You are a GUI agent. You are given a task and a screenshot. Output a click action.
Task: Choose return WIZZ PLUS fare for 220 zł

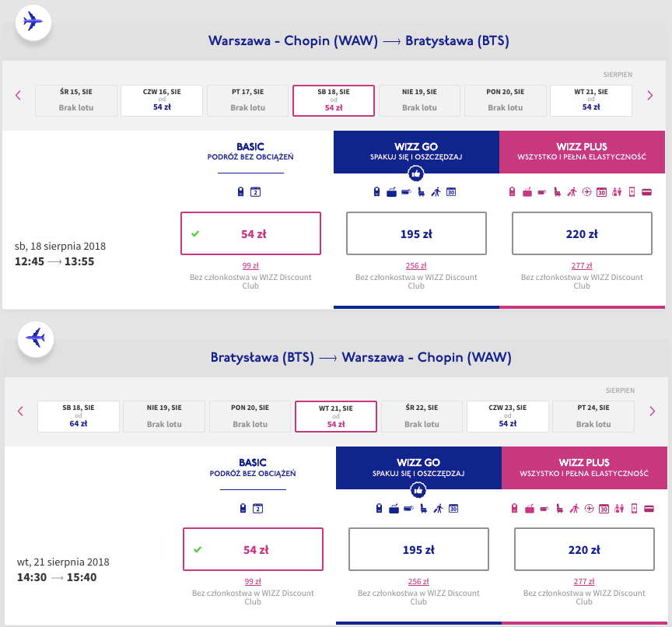coord(585,549)
